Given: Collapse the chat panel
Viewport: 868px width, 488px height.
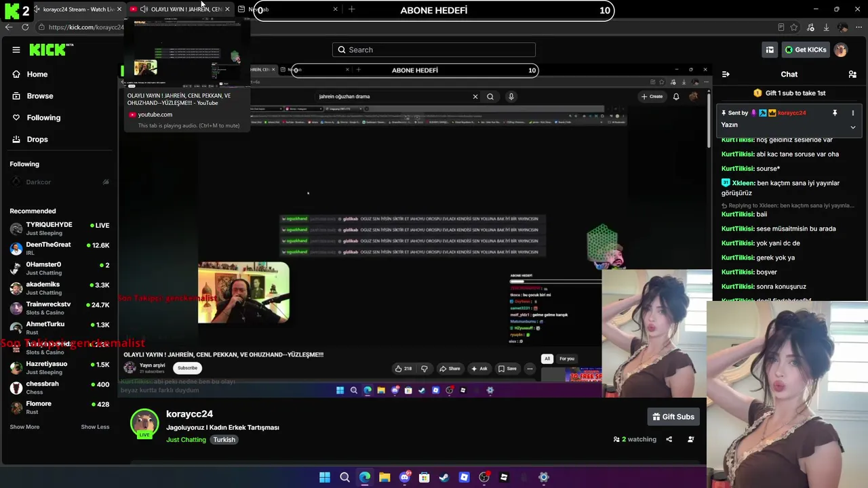Looking at the screenshot, I should (726, 75).
